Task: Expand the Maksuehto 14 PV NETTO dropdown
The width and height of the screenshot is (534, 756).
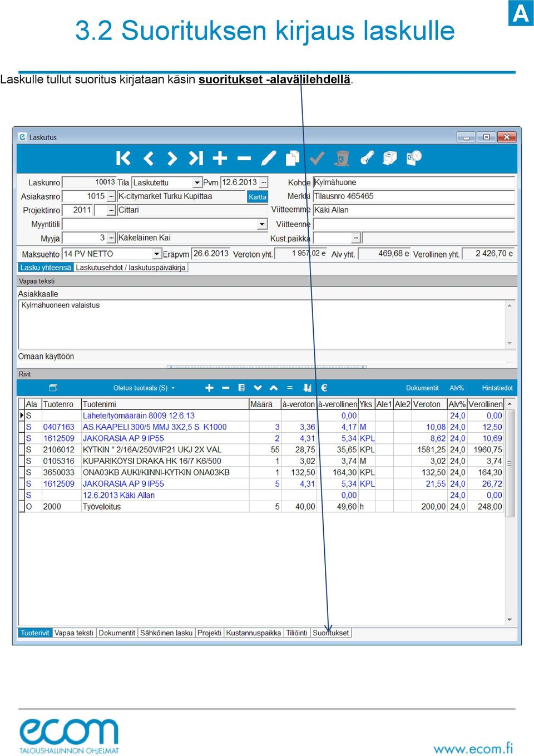Action: pos(156,254)
